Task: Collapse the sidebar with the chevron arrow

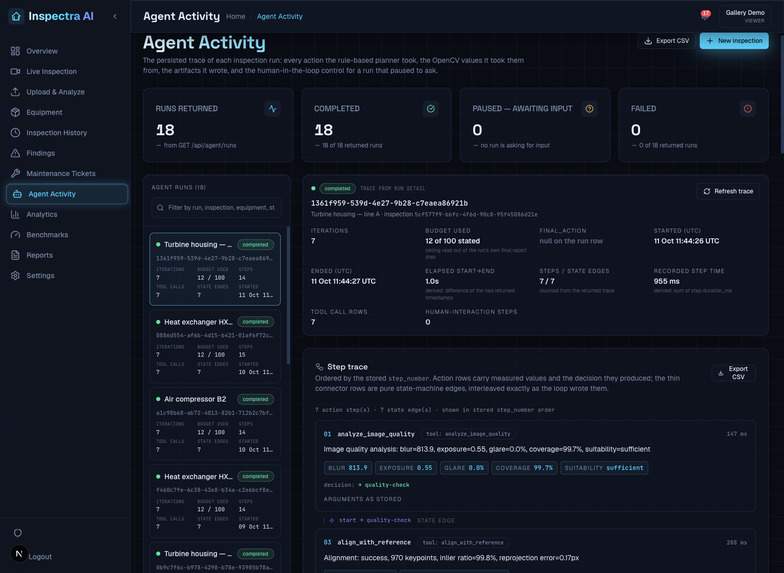Action: click(115, 16)
